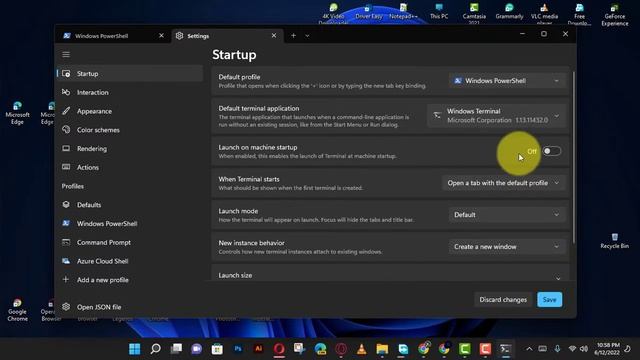The width and height of the screenshot is (640, 360).
Task: Open the This PC desktop icon
Action: [x=439, y=11]
